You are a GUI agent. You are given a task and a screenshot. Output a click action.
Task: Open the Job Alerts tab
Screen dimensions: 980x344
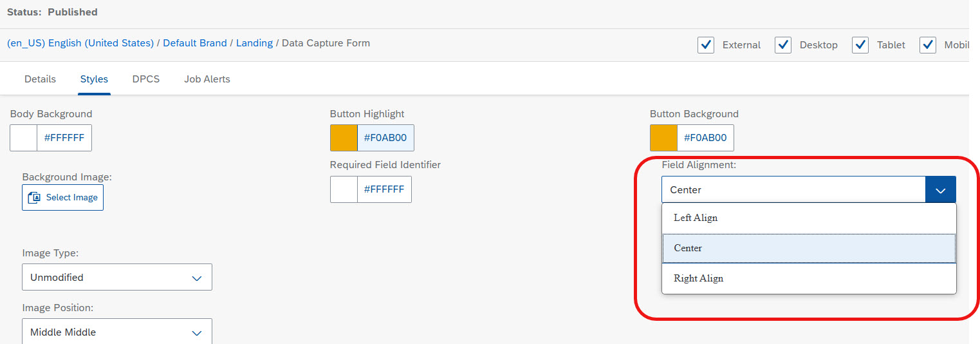[207, 79]
